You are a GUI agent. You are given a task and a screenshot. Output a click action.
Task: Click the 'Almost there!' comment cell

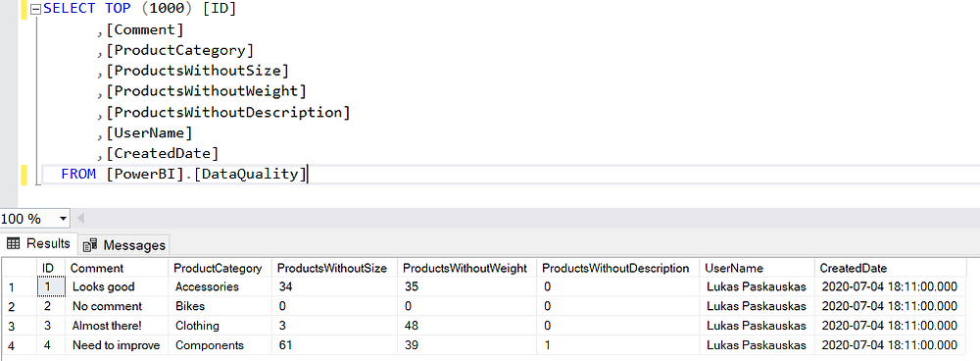[x=117, y=326]
